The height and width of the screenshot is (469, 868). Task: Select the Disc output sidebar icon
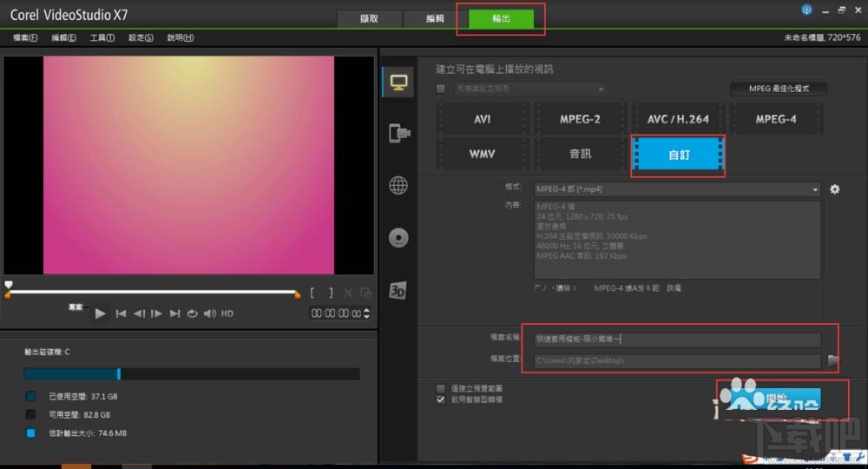pos(398,237)
